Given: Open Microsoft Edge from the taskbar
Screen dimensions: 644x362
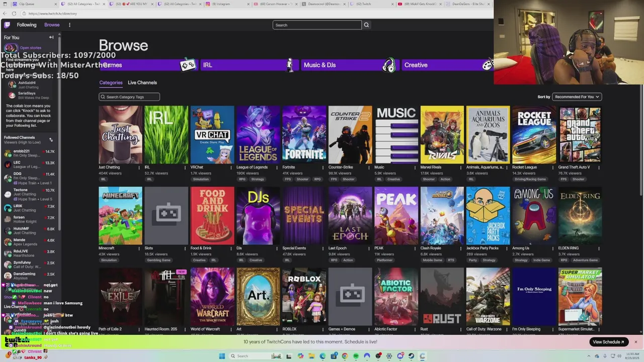Looking at the screenshot, I should (323, 356).
